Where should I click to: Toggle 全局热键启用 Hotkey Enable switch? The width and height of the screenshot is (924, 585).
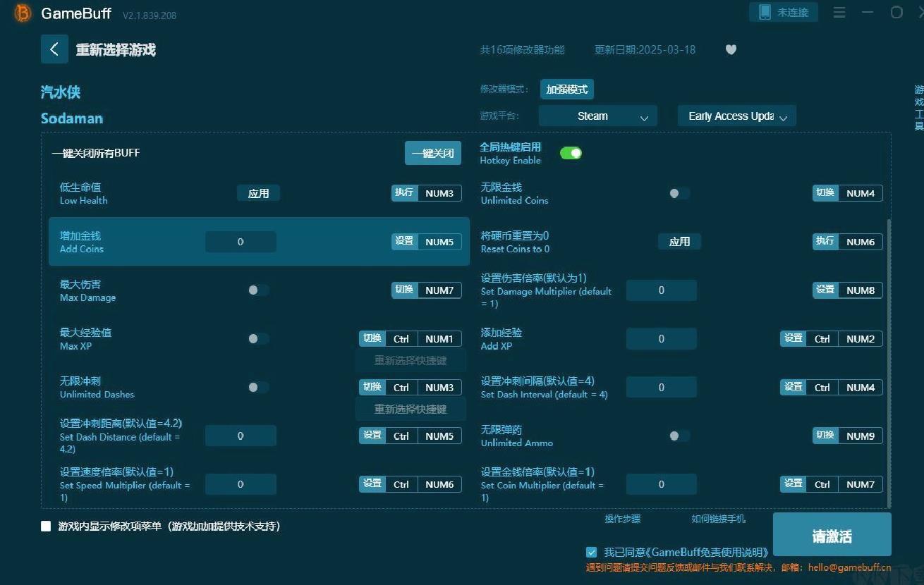pyautogui.click(x=571, y=153)
